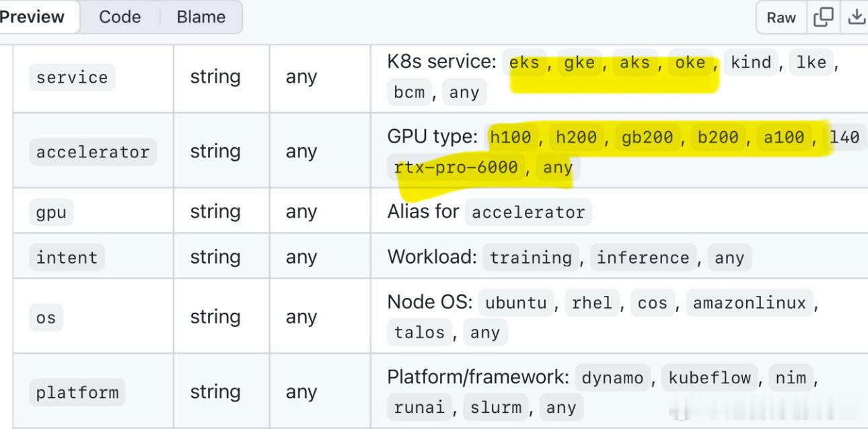The width and height of the screenshot is (868, 429).
Task: Click string type in os row
Action: coord(215,317)
